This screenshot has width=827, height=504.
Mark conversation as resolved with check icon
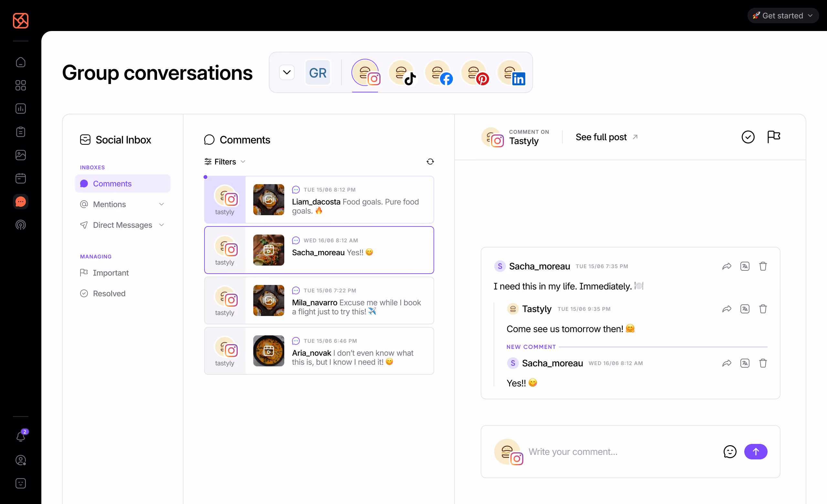tap(748, 137)
